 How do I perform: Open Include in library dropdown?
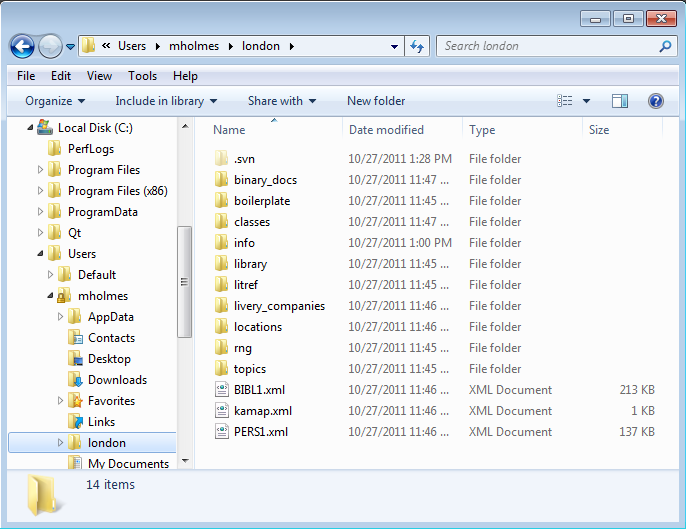point(166,101)
